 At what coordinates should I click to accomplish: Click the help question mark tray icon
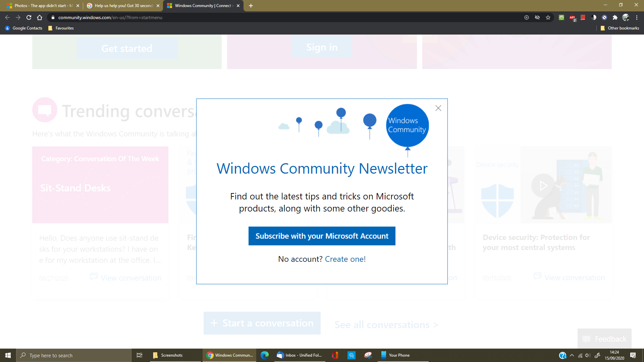(562, 355)
